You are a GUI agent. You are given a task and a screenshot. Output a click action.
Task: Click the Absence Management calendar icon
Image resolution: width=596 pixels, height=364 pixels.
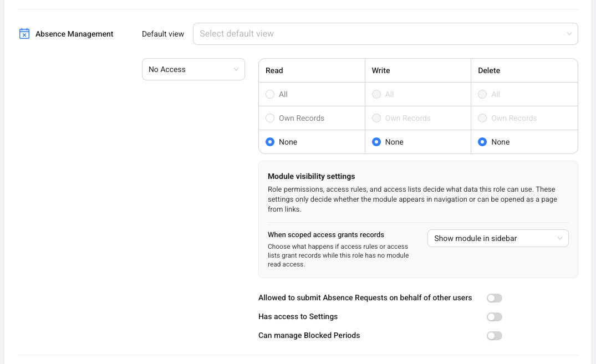[x=24, y=33]
